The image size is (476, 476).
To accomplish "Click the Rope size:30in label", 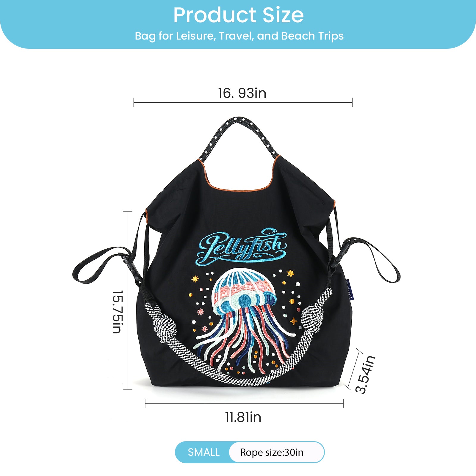I will coord(272,452).
